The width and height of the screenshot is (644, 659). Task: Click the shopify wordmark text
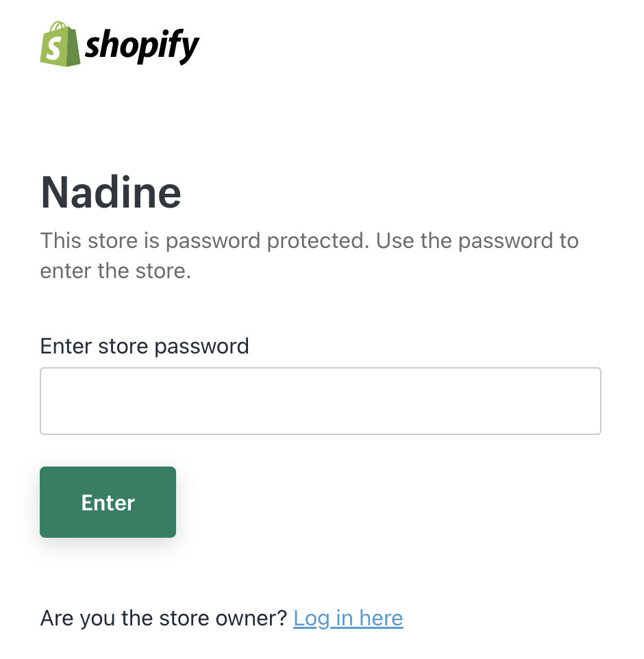(142, 47)
